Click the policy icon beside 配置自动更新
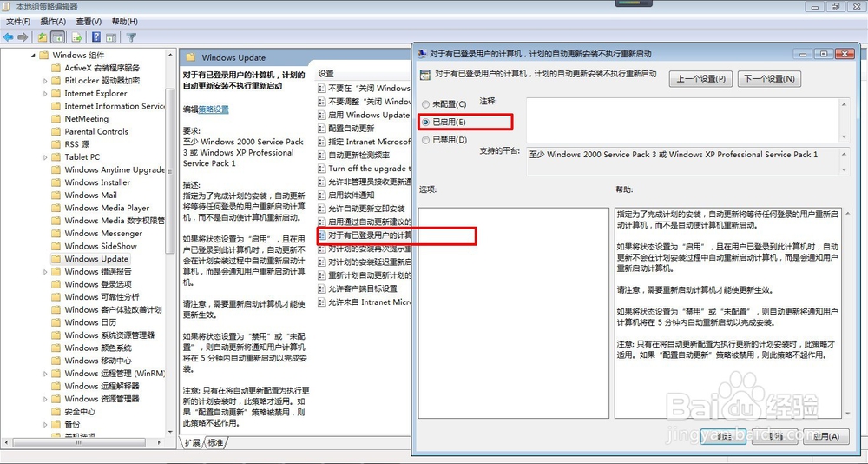 coord(322,128)
